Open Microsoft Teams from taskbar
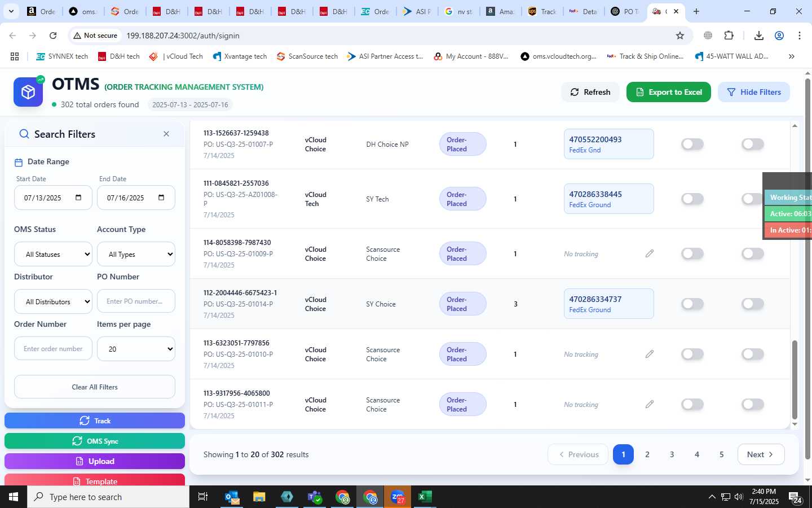 [315, 497]
